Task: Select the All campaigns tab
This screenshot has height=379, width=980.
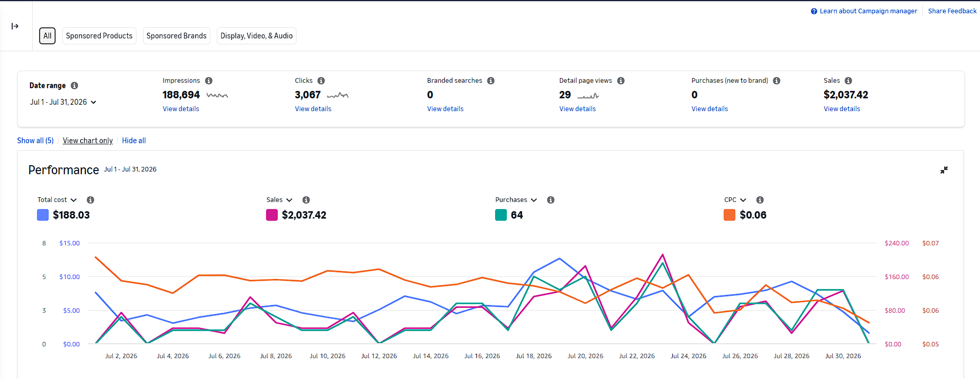Action: [x=48, y=36]
